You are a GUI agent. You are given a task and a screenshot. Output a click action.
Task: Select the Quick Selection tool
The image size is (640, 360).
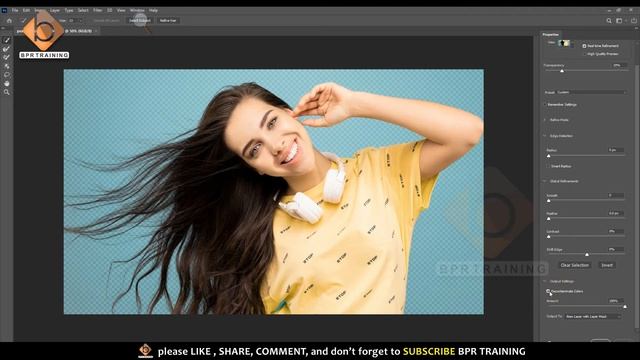pyautogui.click(x=7, y=40)
